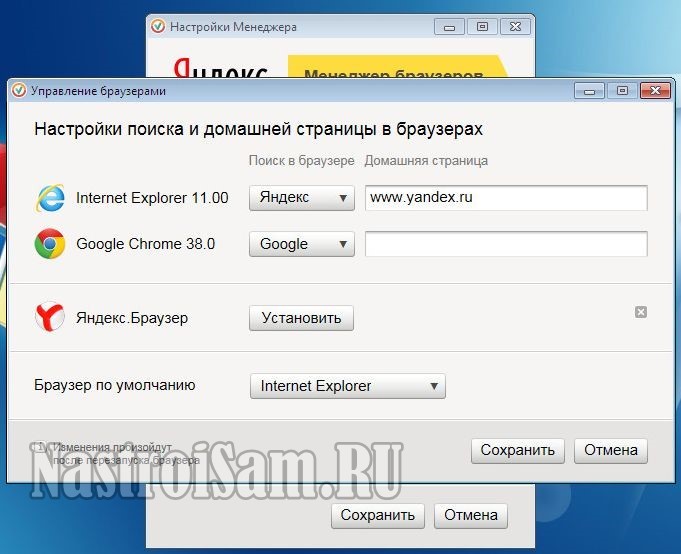Click the info icon beside the restart note
Viewport: 681px width, 554px height.
[40, 447]
